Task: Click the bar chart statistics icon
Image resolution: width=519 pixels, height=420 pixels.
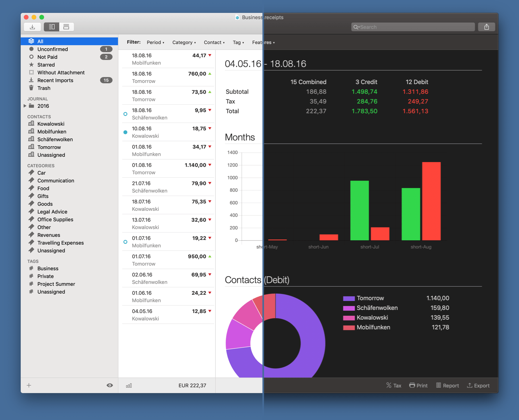Action: [129, 386]
